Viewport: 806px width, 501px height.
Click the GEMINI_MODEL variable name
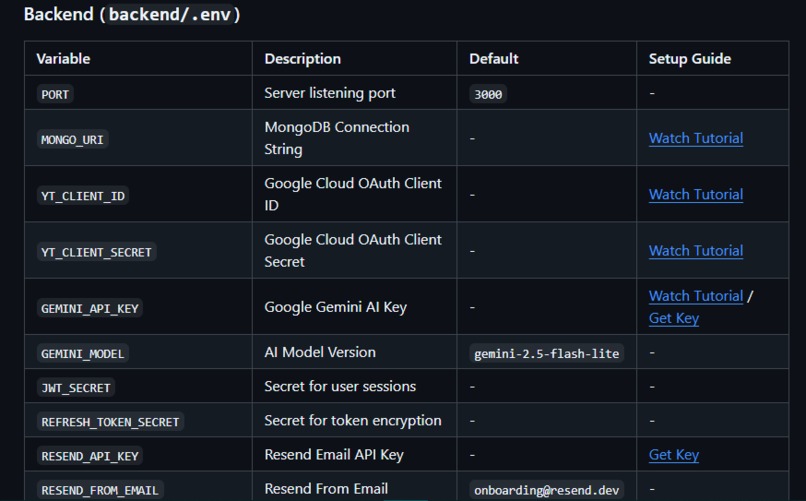coord(82,354)
